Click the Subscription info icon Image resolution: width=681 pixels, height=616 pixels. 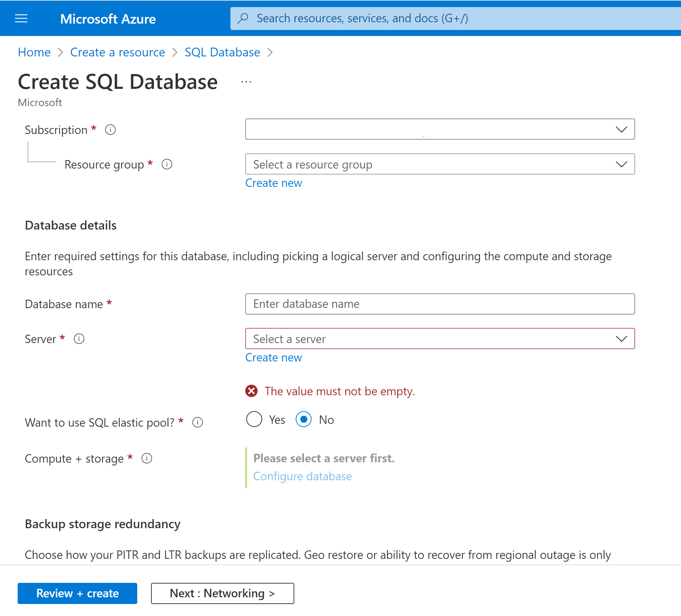tap(110, 130)
